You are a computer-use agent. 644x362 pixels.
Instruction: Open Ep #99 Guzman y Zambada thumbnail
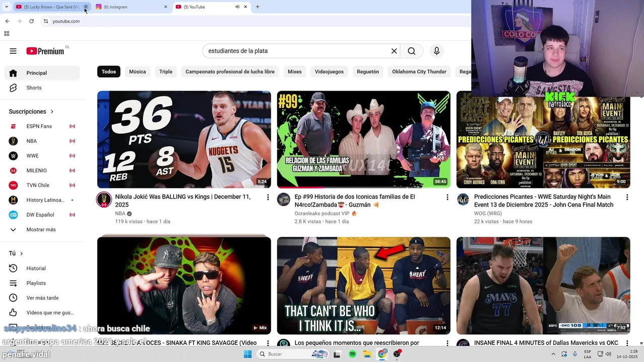coord(364,139)
